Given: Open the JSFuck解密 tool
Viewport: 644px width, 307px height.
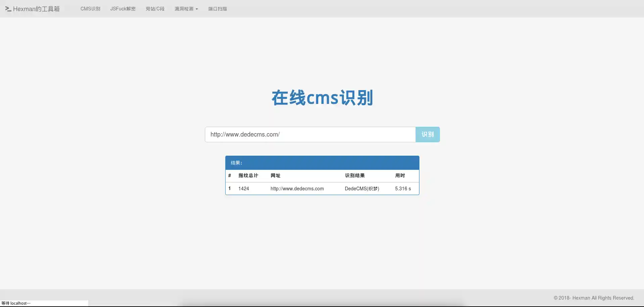Looking at the screenshot, I should click(x=123, y=9).
